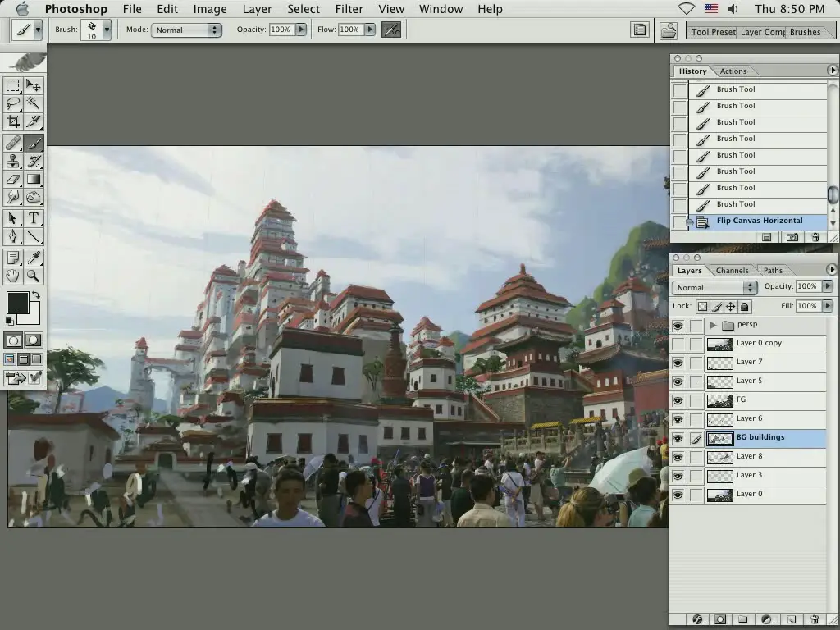This screenshot has width=840, height=630.
Task: Select the Pen tool
Action: pos(13,237)
